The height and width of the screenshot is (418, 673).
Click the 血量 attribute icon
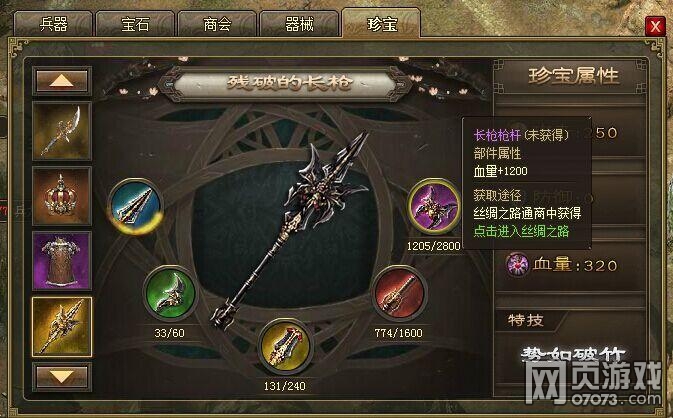tap(517, 264)
